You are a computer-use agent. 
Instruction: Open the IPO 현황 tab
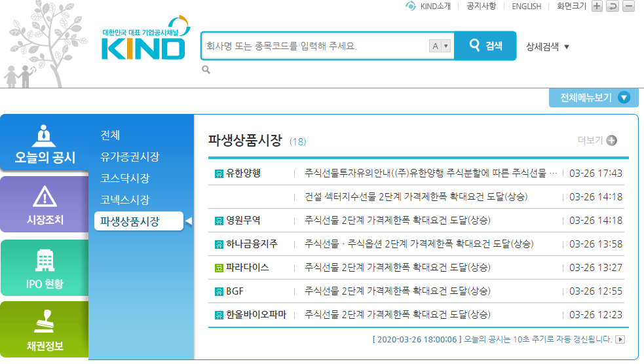pos(45,268)
